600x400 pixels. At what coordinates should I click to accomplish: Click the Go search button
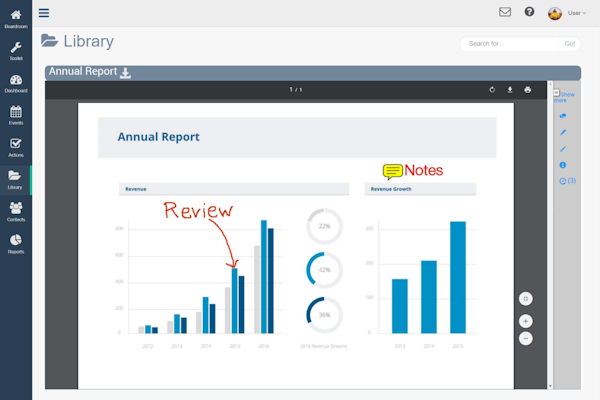pyautogui.click(x=570, y=44)
